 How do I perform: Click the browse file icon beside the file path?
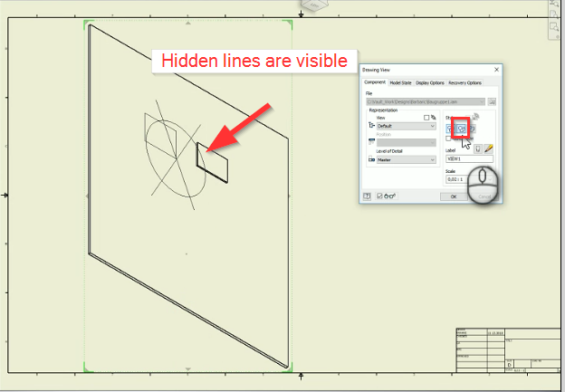coord(492,102)
